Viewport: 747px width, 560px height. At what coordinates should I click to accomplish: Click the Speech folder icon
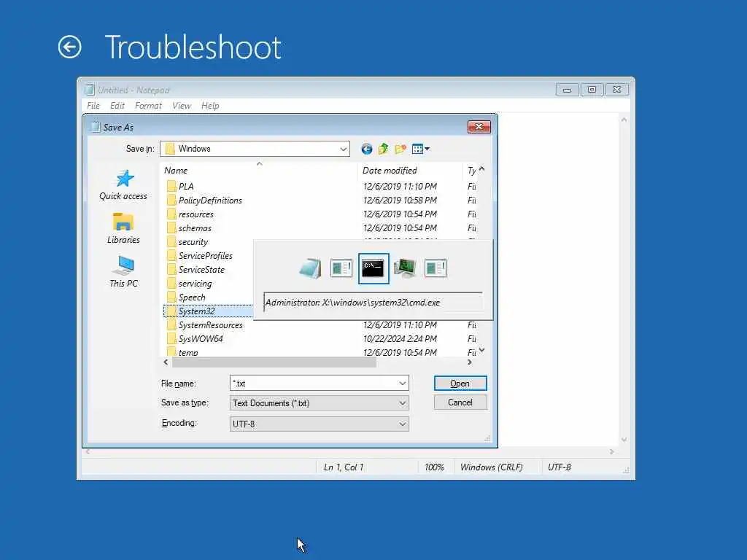tap(171, 297)
